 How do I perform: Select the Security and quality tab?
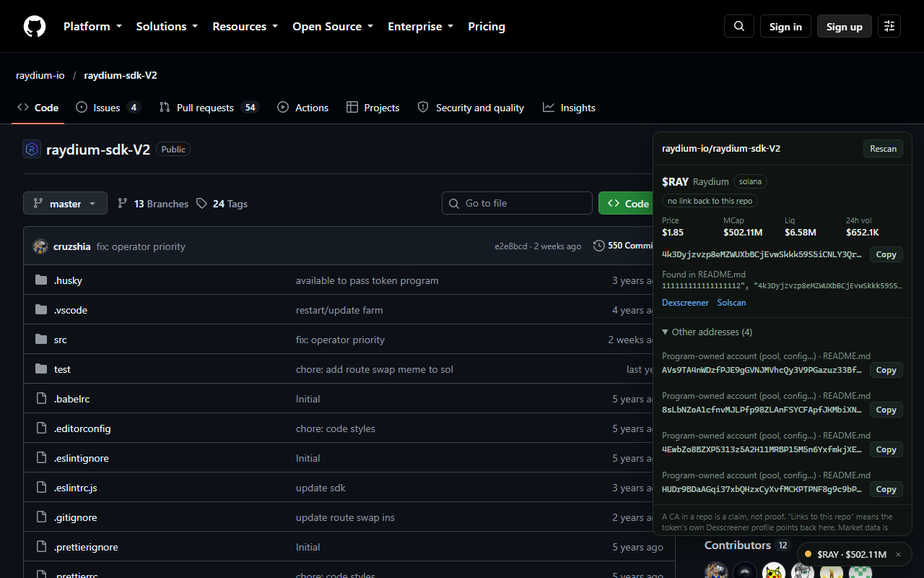point(471,108)
